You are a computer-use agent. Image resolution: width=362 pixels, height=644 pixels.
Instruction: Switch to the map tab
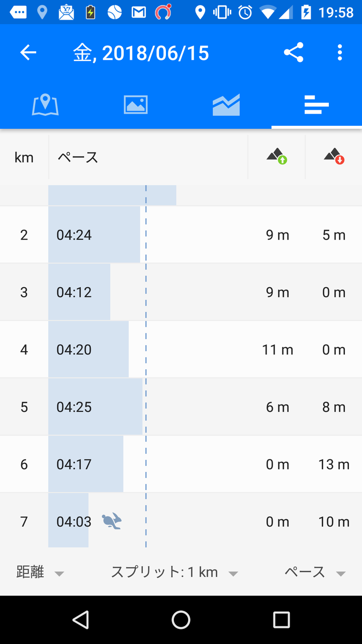[45, 105]
